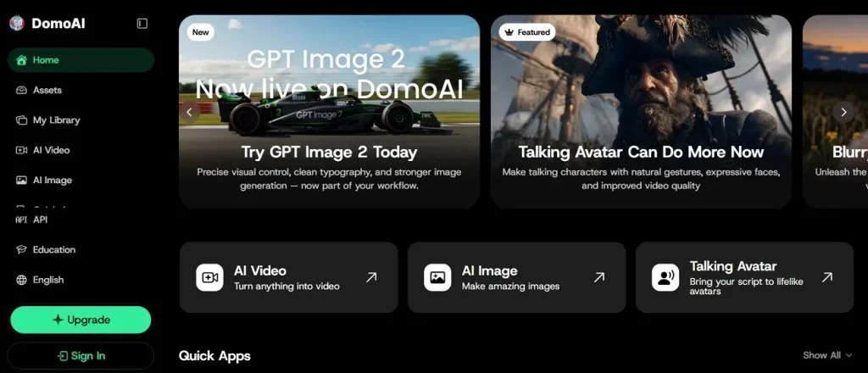Image resolution: width=868 pixels, height=373 pixels.
Task: Click the AI Video card camera icon
Action: click(x=210, y=277)
